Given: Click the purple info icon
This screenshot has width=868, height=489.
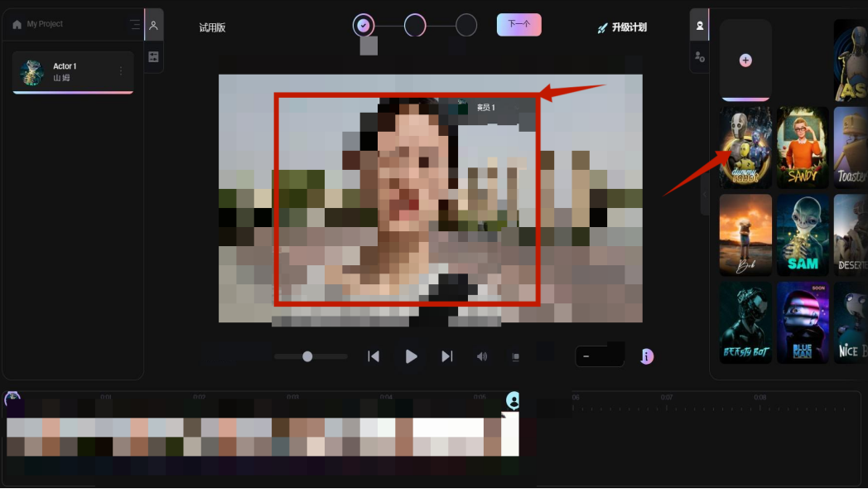Looking at the screenshot, I should 647,356.
